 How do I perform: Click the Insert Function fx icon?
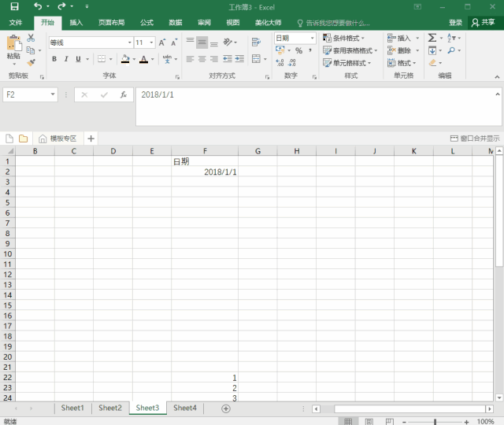pyautogui.click(x=123, y=94)
